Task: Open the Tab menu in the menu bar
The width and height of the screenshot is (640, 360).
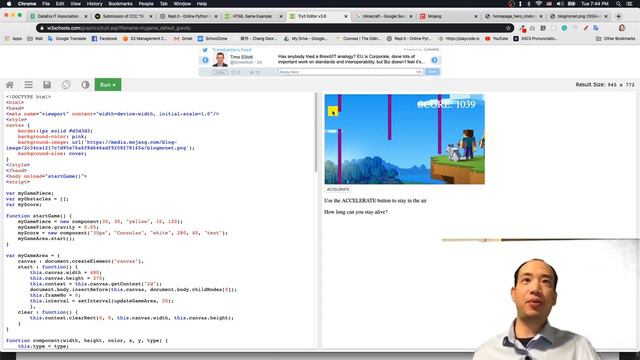Action: pyautogui.click(x=164, y=4)
